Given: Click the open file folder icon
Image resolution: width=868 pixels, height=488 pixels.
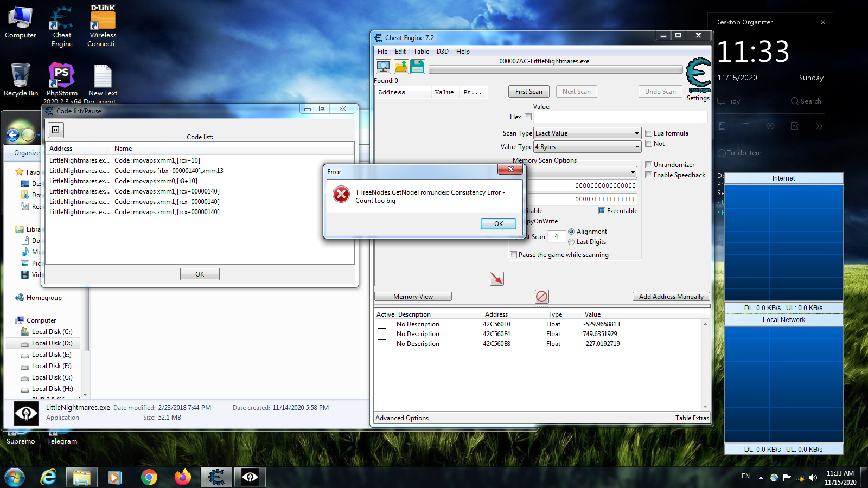Looking at the screenshot, I should (401, 67).
